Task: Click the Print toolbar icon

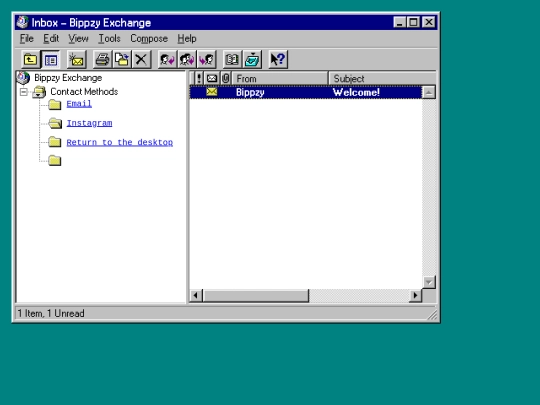Action: click(x=102, y=60)
